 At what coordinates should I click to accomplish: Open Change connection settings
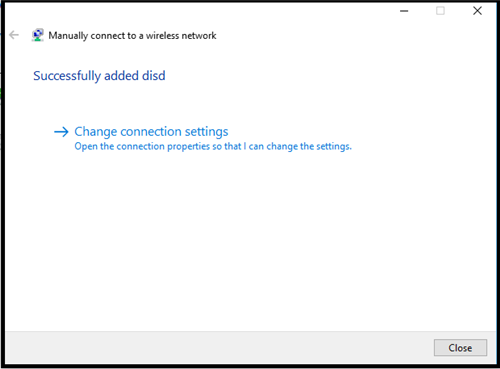(x=151, y=132)
